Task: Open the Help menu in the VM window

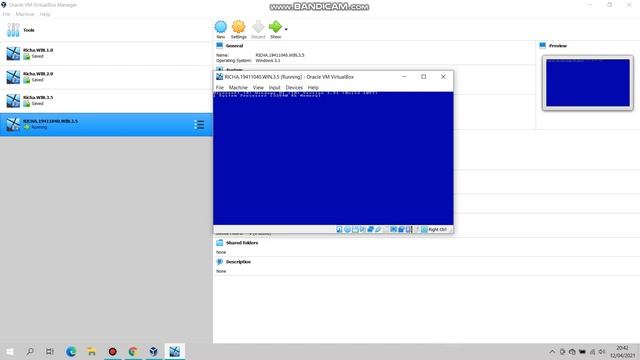Action: 313,87
